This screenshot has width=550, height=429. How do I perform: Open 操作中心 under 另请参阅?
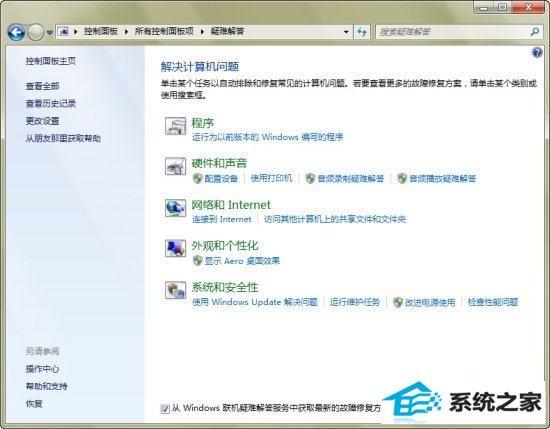click(42, 369)
